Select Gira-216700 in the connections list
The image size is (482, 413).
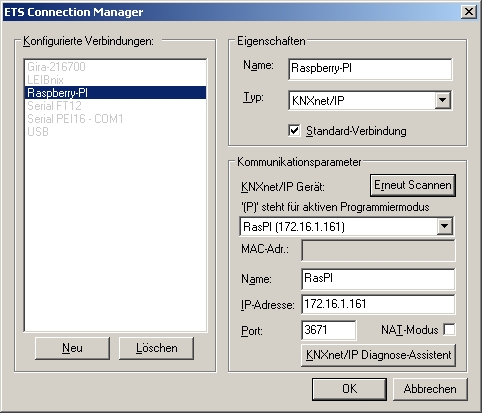click(x=56, y=67)
